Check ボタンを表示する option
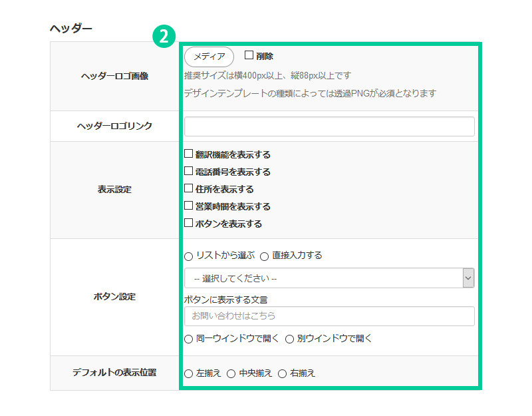 click(x=189, y=223)
